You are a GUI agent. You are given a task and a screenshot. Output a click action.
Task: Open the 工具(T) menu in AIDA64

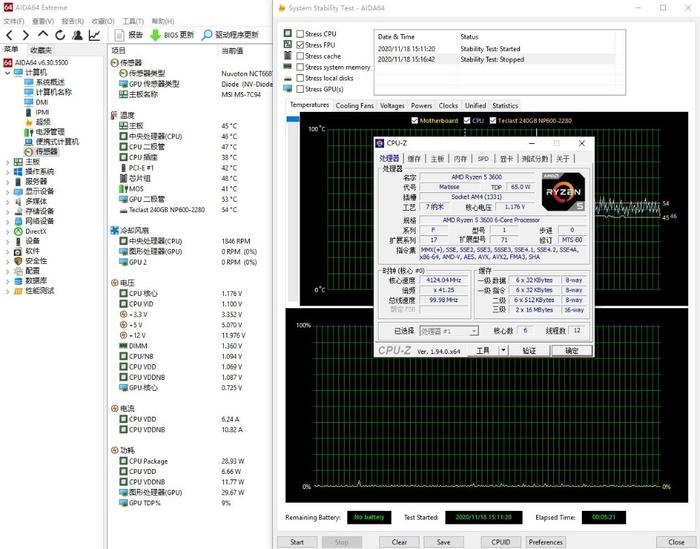coord(133,21)
